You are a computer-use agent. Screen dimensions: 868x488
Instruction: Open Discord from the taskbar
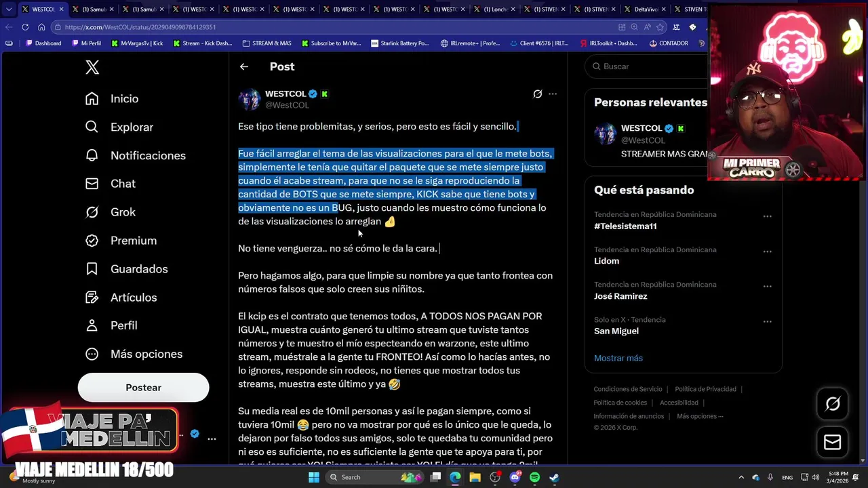point(515,477)
